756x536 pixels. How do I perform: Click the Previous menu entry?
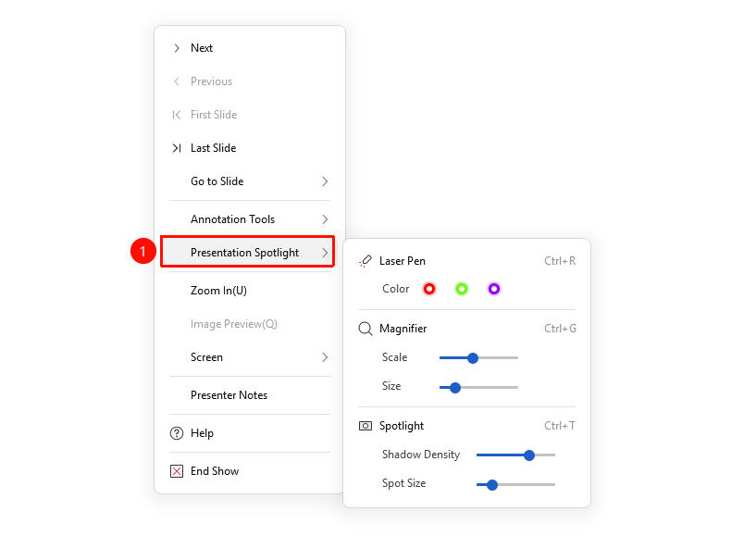(250, 81)
